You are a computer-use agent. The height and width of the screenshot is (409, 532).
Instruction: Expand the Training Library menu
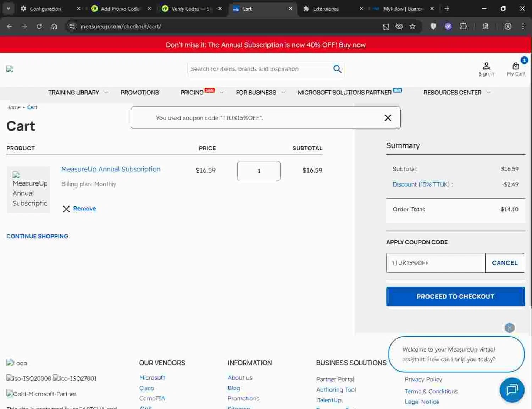point(78,92)
